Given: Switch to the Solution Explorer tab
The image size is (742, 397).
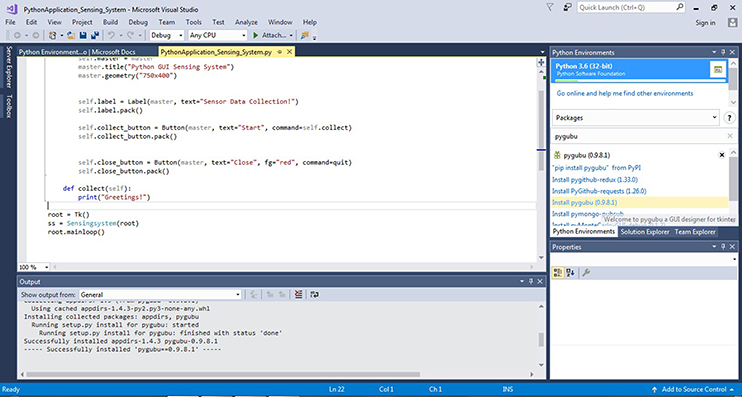Looking at the screenshot, I should pos(645,232).
